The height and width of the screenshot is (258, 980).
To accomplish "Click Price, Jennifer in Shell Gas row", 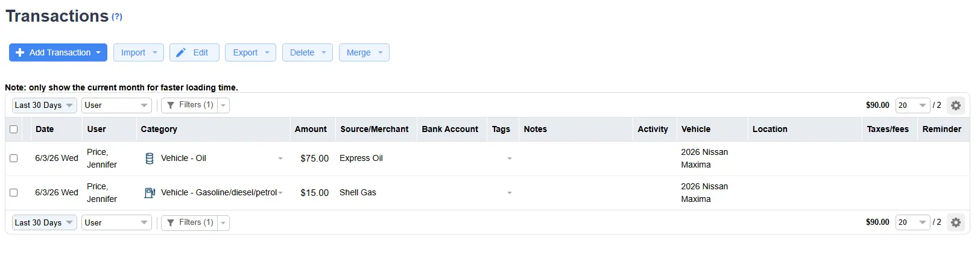I will pos(102,193).
